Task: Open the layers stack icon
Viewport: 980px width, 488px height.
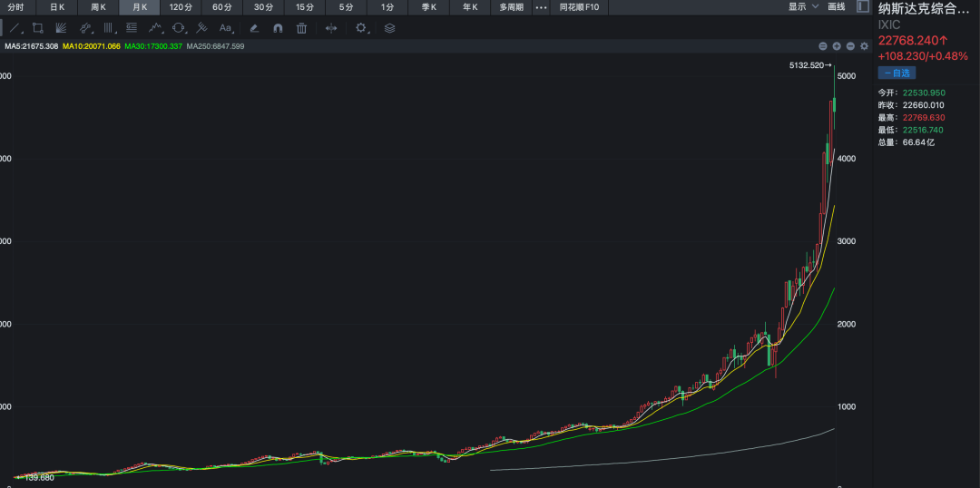Action: (389, 28)
